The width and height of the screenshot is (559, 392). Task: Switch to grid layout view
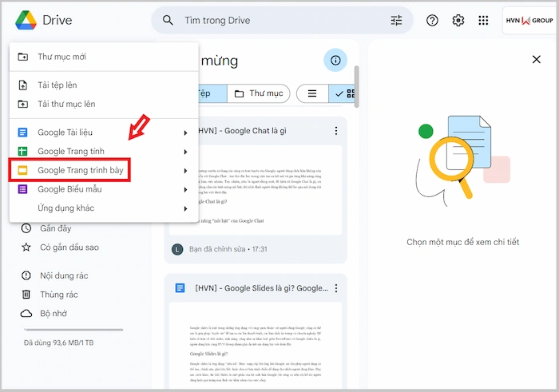click(x=343, y=93)
